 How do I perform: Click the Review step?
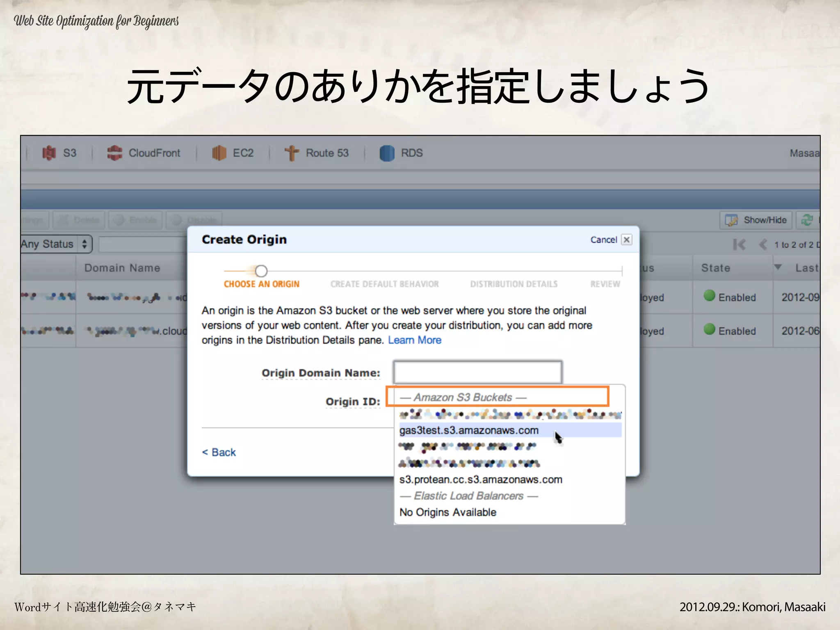[605, 284]
